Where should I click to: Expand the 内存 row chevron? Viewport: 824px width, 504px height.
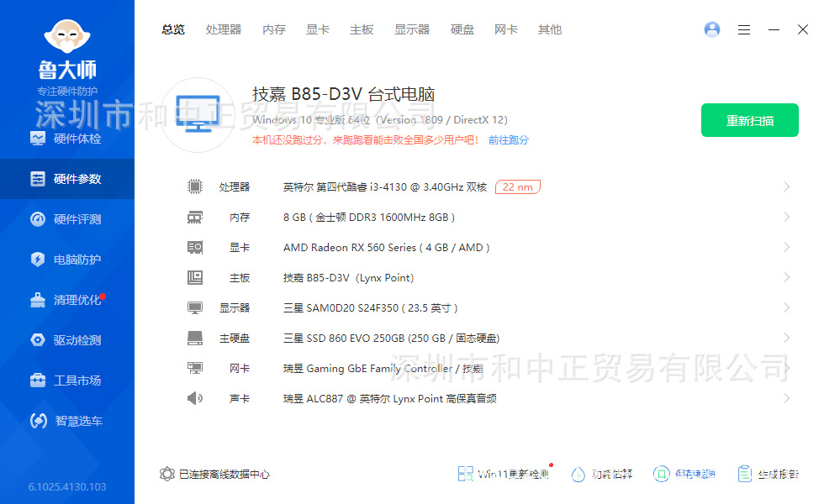coord(787,217)
